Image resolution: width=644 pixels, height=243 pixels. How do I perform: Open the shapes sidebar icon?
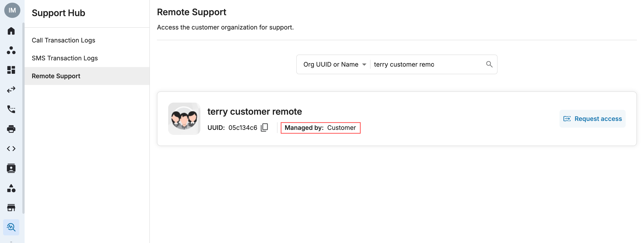coord(11,188)
